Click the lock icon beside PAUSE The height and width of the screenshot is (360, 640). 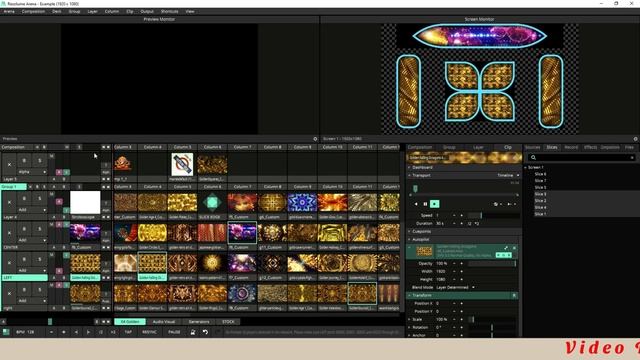(x=193, y=332)
